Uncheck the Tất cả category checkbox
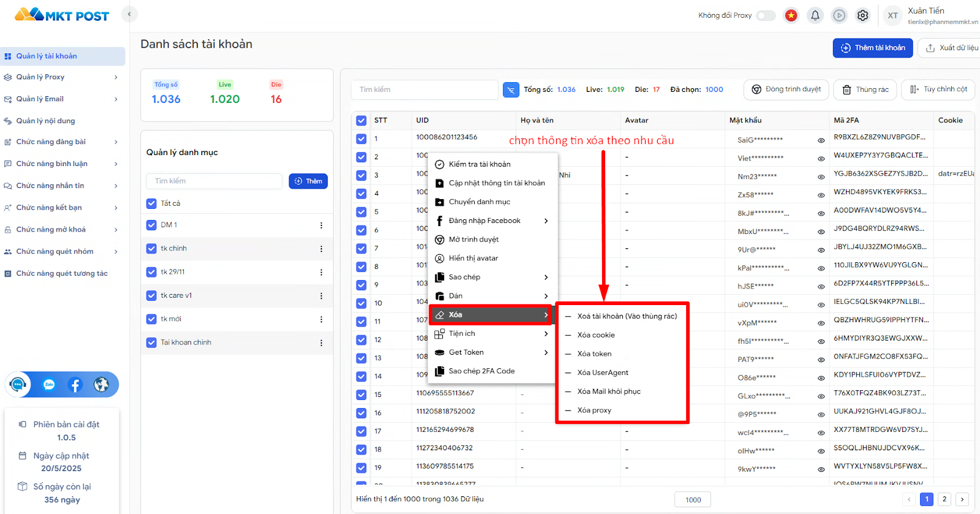 (151, 203)
